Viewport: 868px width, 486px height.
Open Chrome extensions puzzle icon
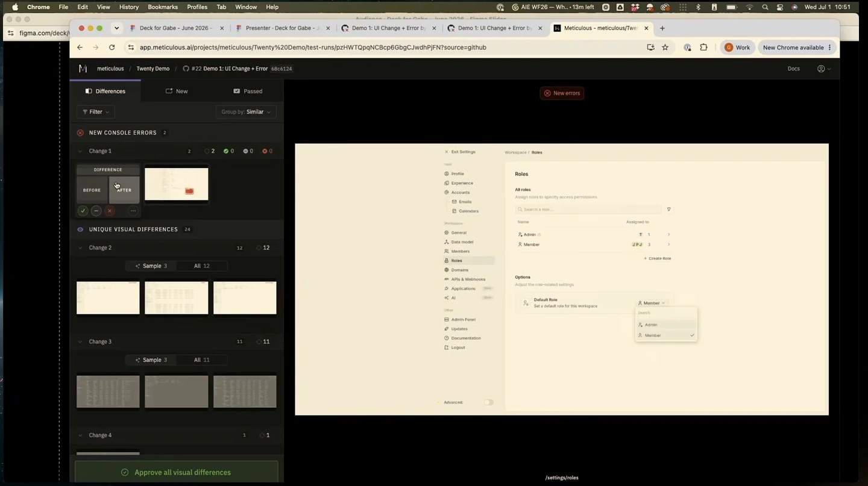point(703,47)
